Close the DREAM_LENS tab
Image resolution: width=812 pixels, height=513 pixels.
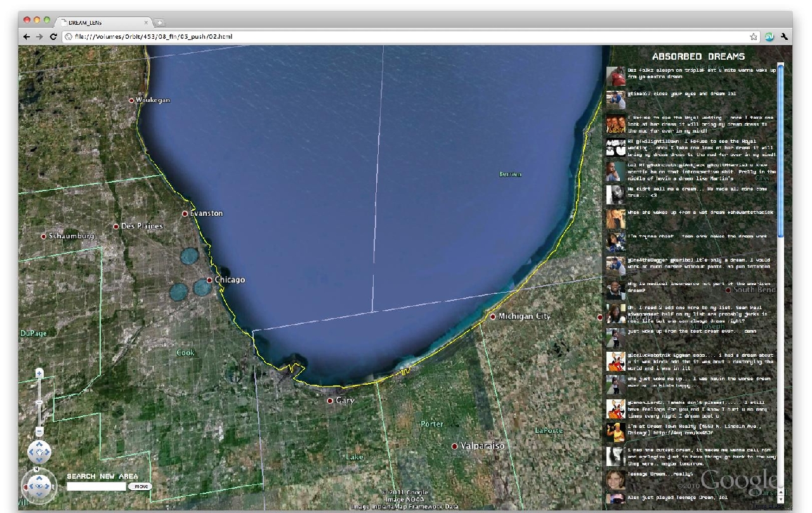point(146,22)
